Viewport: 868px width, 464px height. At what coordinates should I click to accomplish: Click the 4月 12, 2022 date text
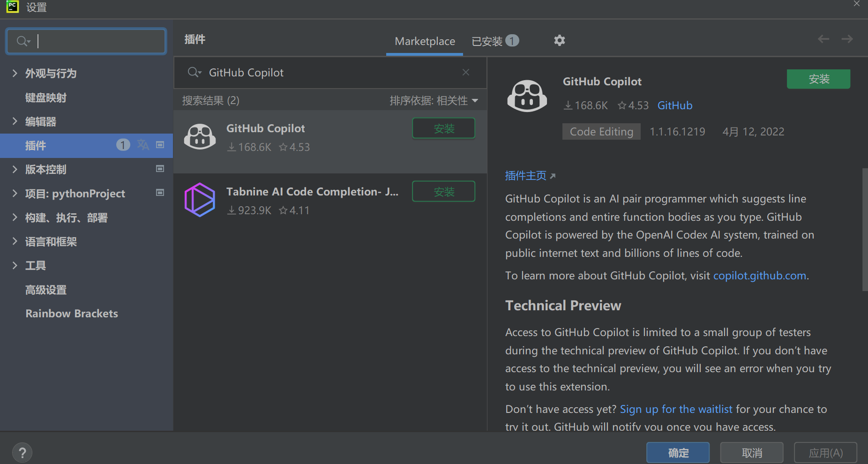tap(753, 132)
